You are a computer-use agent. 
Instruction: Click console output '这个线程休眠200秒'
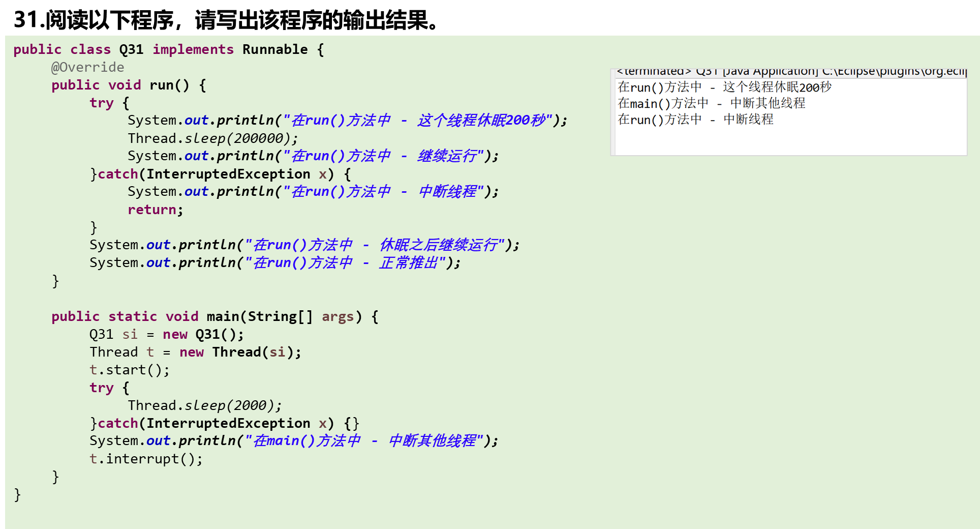pyautogui.click(x=724, y=87)
